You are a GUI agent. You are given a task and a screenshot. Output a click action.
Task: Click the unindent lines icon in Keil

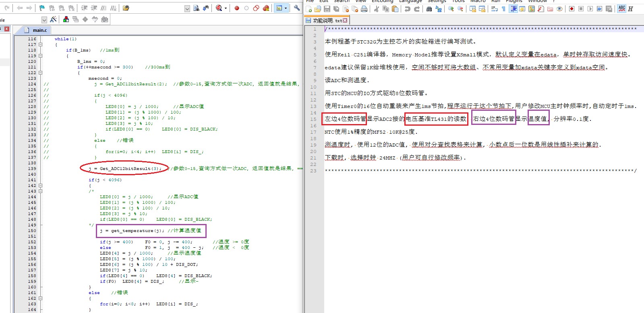coord(94,8)
